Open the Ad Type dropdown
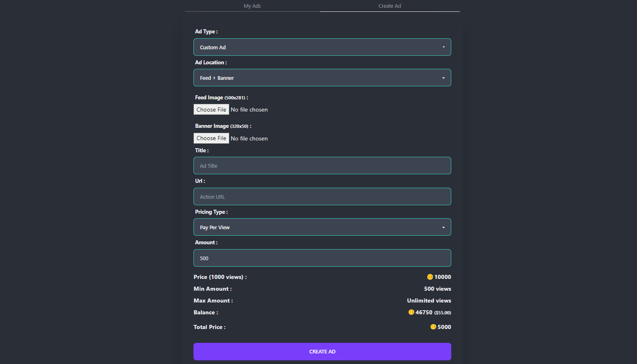 point(322,47)
